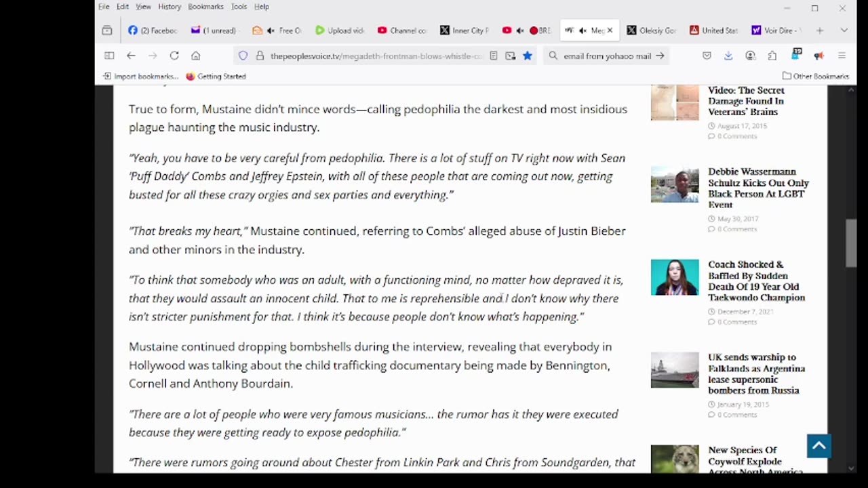This screenshot has width=868, height=488.
Task: Open UK sends warship to Falklands link
Action: 756,373
